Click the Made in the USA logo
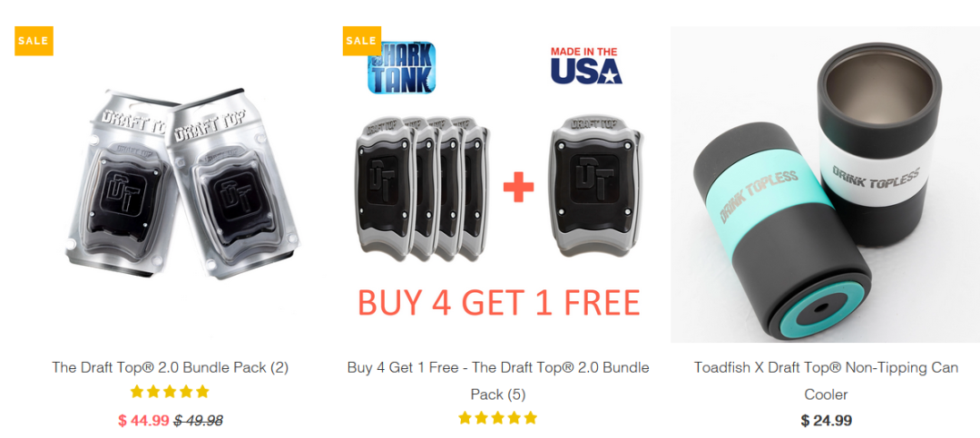 coord(585,65)
